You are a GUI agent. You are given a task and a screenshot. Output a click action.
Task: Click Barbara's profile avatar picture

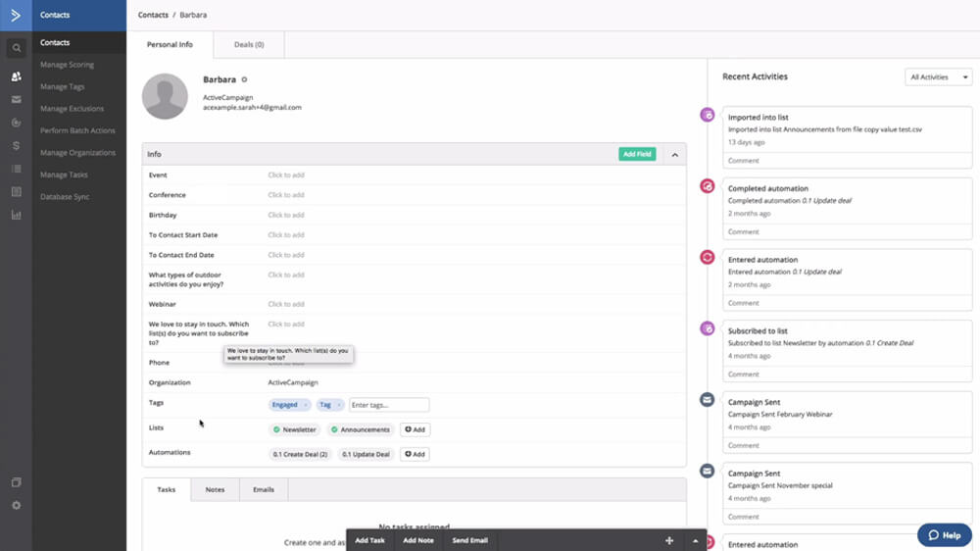pos(165,96)
